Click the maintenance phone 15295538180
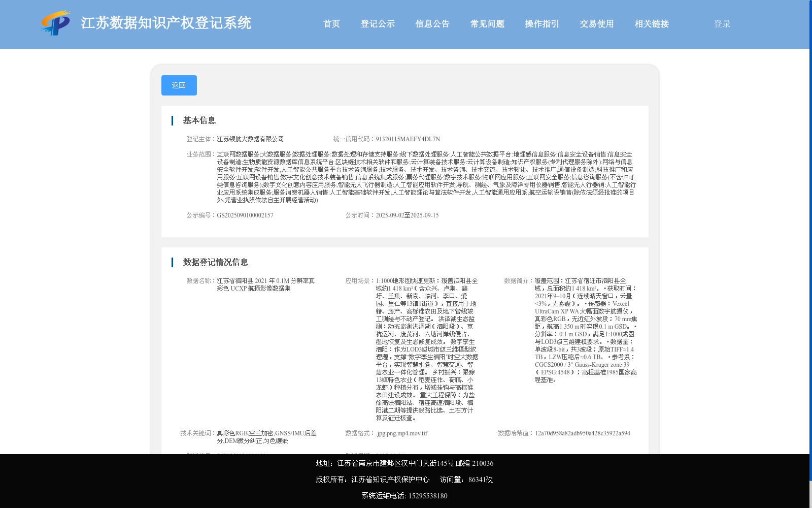 (427, 495)
